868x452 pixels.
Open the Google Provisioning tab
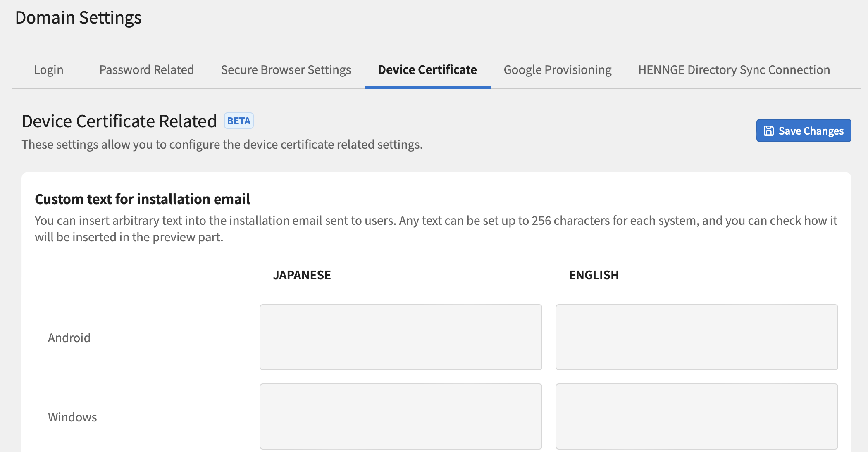(x=558, y=70)
